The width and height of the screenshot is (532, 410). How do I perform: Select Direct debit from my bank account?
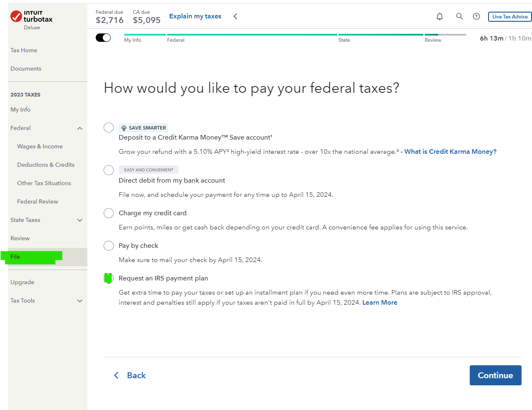(109, 170)
